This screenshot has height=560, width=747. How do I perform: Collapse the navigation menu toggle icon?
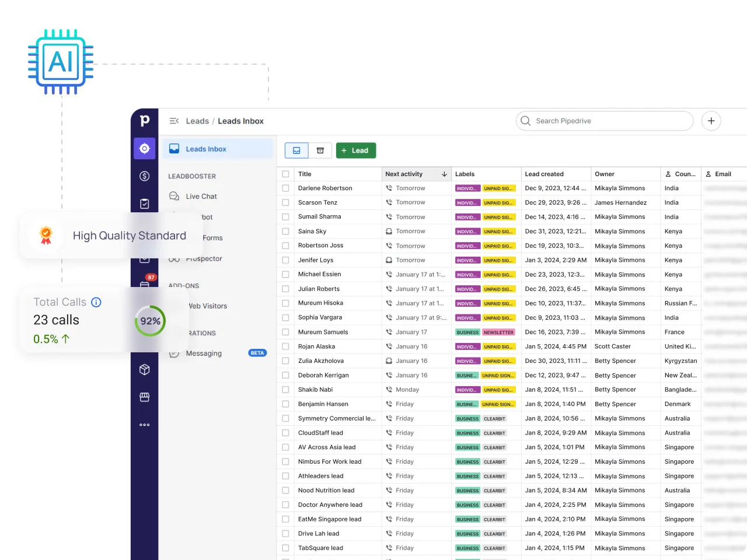(x=174, y=121)
